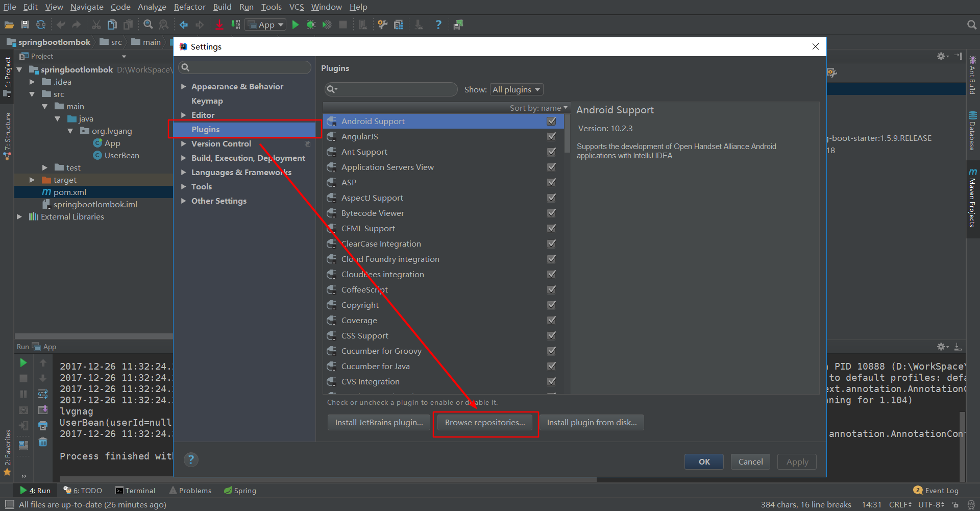Screen dimensions: 980x511
Task: Toggle the ASP plugin checkbox
Action: (551, 183)
